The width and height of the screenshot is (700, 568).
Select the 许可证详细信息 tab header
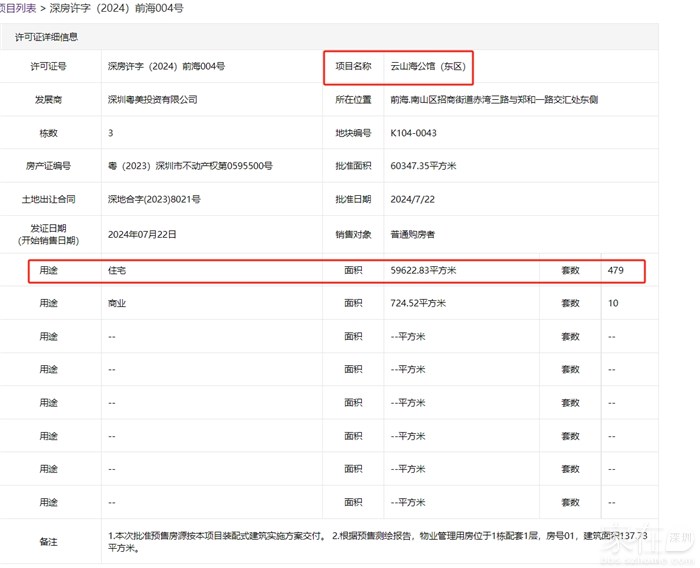coord(47,37)
